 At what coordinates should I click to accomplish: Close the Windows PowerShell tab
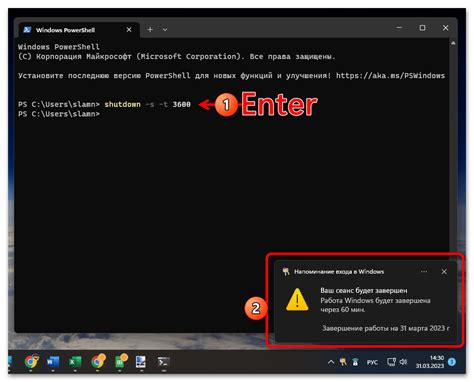tap(129, 30)
